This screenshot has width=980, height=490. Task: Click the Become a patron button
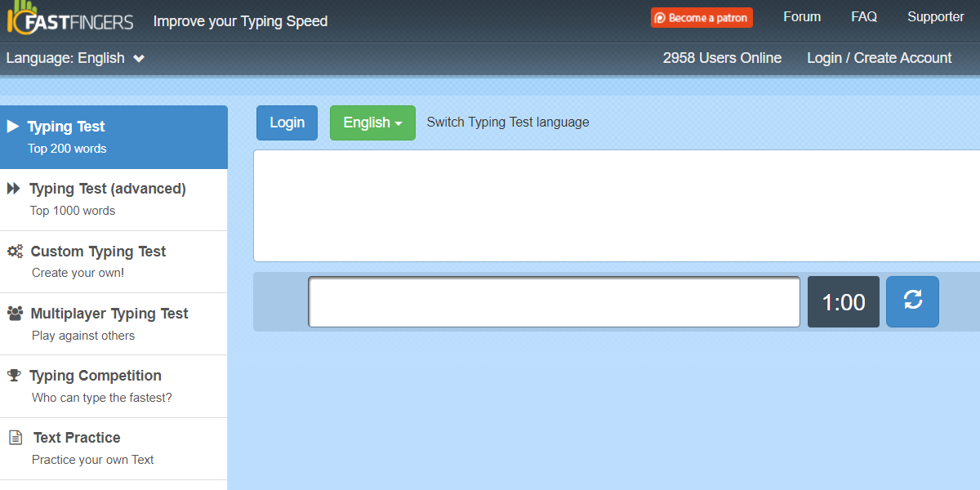coord(702,17)
